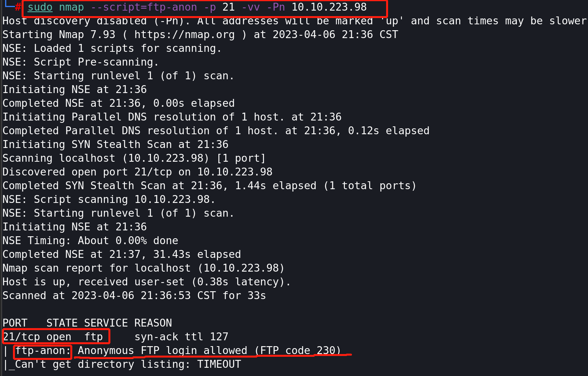588x376 pixels.
Task: Click the REASON column header
Action: 153,323
